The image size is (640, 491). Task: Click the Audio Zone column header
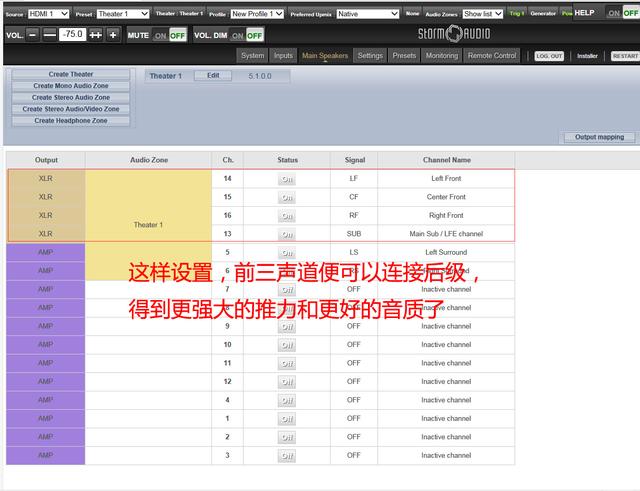(x=149, y=160)
